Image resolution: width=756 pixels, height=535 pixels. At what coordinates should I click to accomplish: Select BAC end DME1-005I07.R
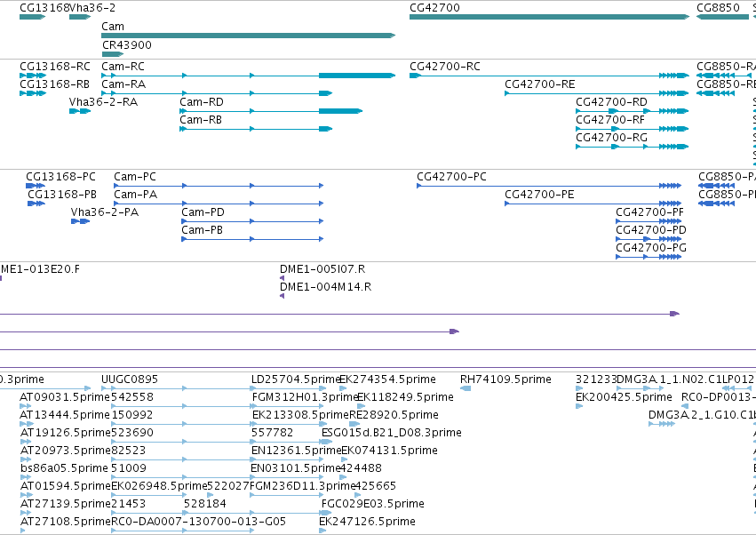(282, 278)
